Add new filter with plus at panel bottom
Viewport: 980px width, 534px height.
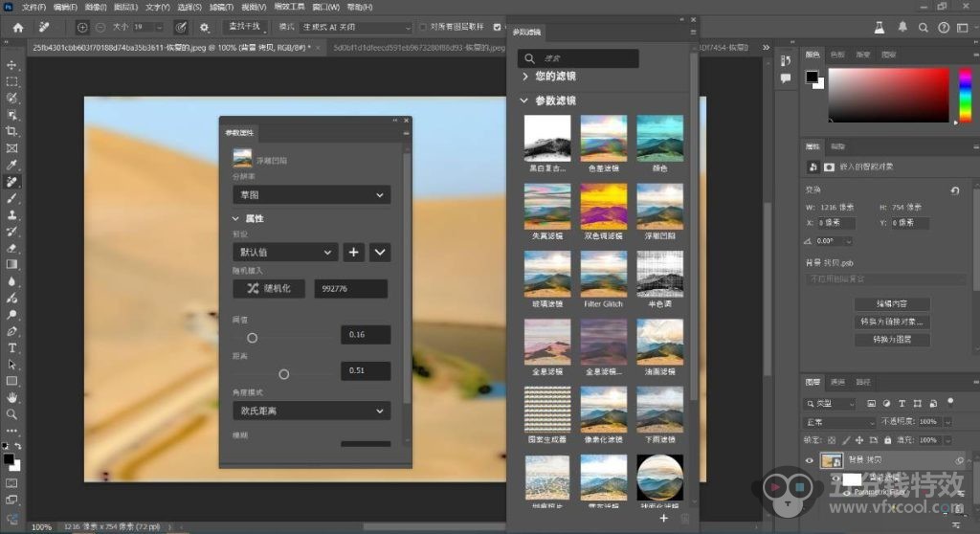click(664, 518)
